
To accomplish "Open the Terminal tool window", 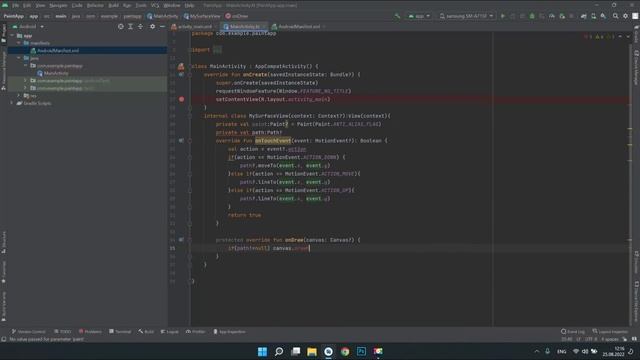I will click(x=120, y=331).
